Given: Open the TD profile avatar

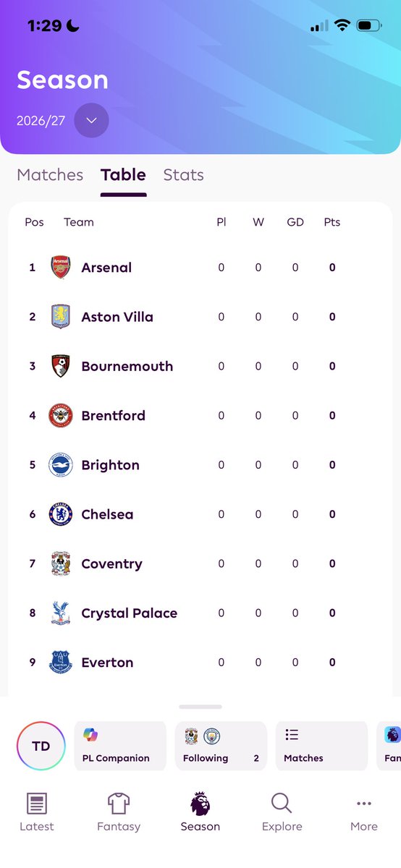Looking at the screenshot, I should pos(41,746).
